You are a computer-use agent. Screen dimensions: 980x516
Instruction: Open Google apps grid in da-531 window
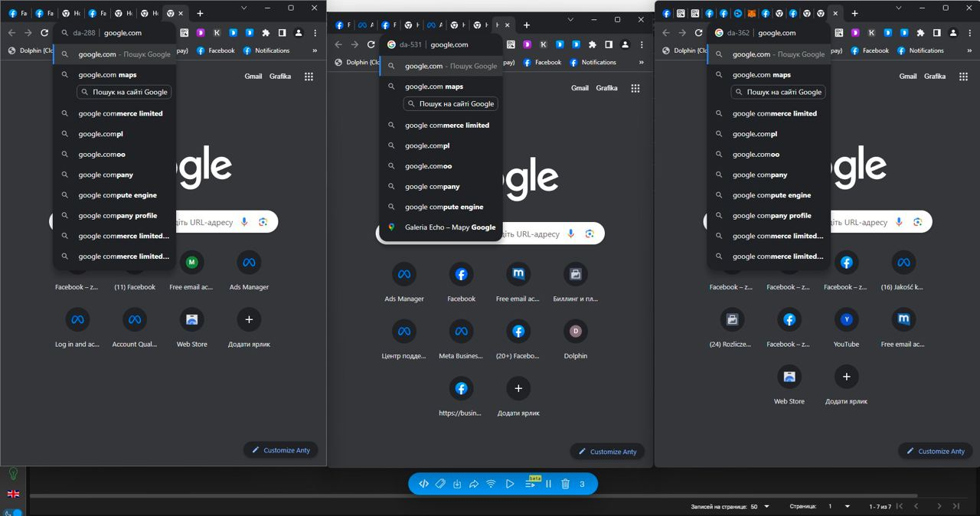635,88
